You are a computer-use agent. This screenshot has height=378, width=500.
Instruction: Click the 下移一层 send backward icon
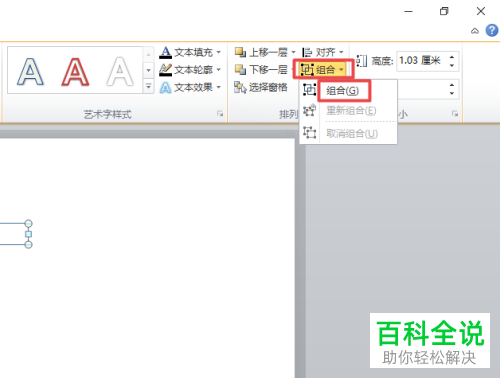coord(240,69)
